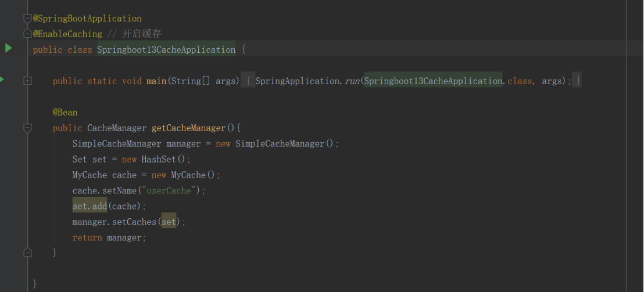Click the @EnableCaching annotation

pos(67,34)
